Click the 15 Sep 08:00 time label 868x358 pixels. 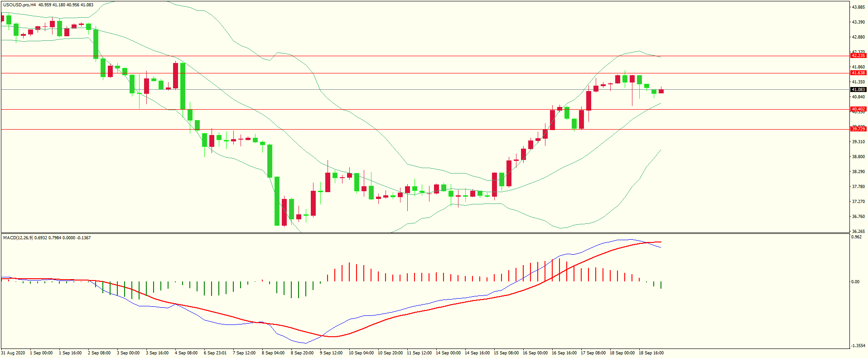coord(506,353)
